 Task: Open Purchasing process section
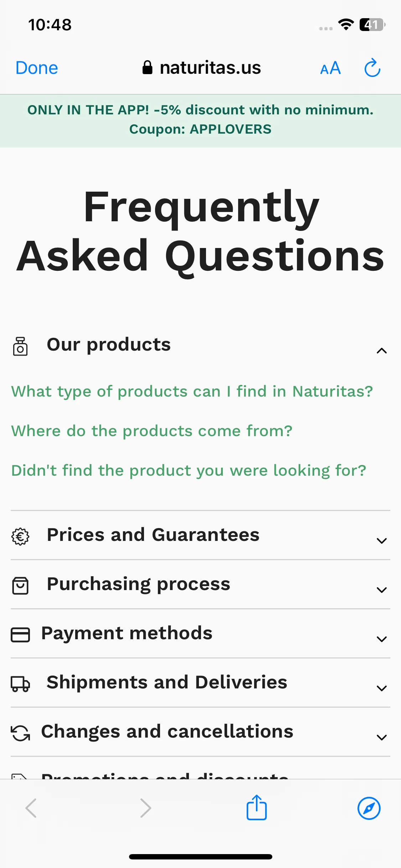[x=200, y=584]
